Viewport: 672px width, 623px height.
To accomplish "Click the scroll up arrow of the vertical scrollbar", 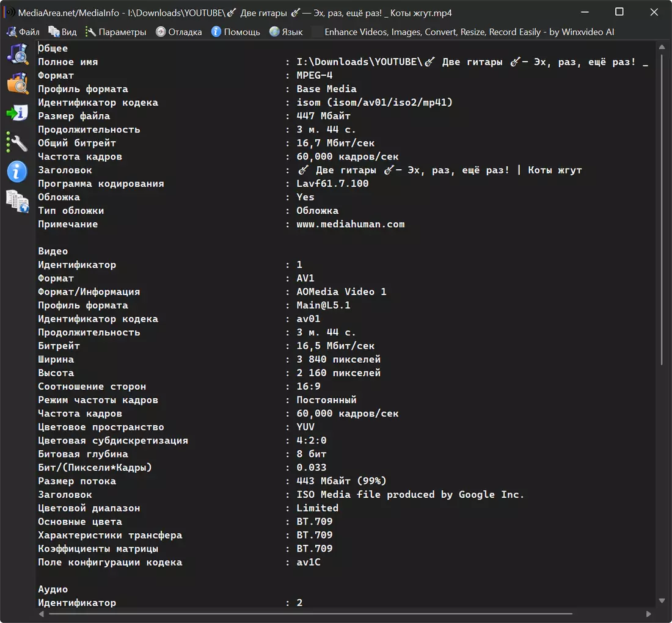I will (x=661, y=46).
